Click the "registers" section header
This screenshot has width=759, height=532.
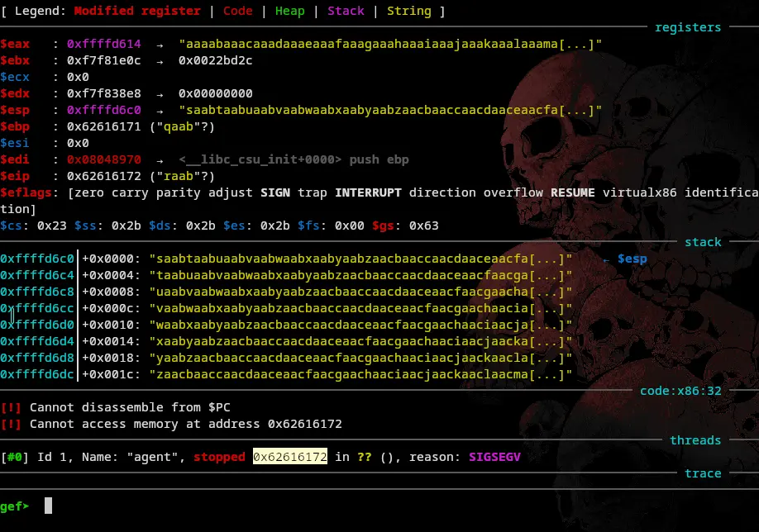coord(687,27)
